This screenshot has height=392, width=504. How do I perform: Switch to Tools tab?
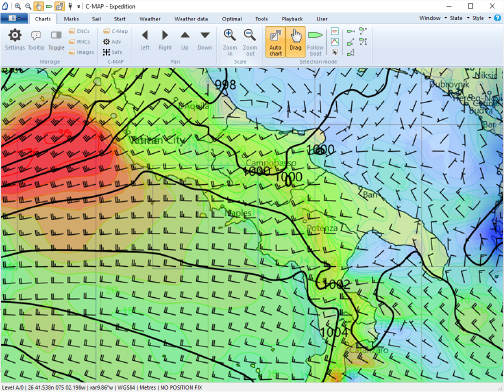coord(261,19)
